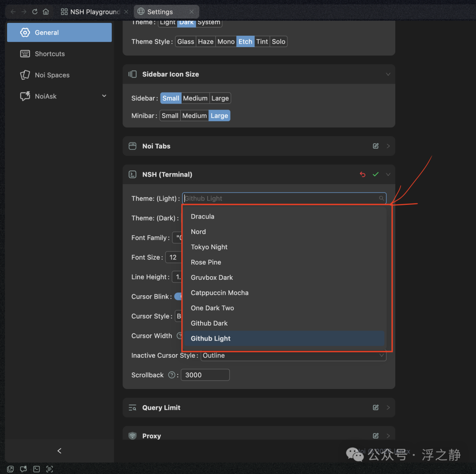
Task: Open General settings in sidebar
Action: point(59,33)
